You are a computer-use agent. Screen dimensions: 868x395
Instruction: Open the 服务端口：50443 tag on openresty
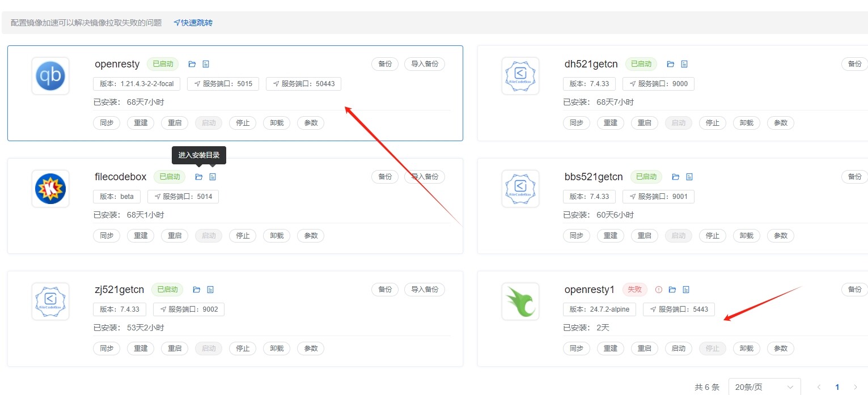[303, 84]
